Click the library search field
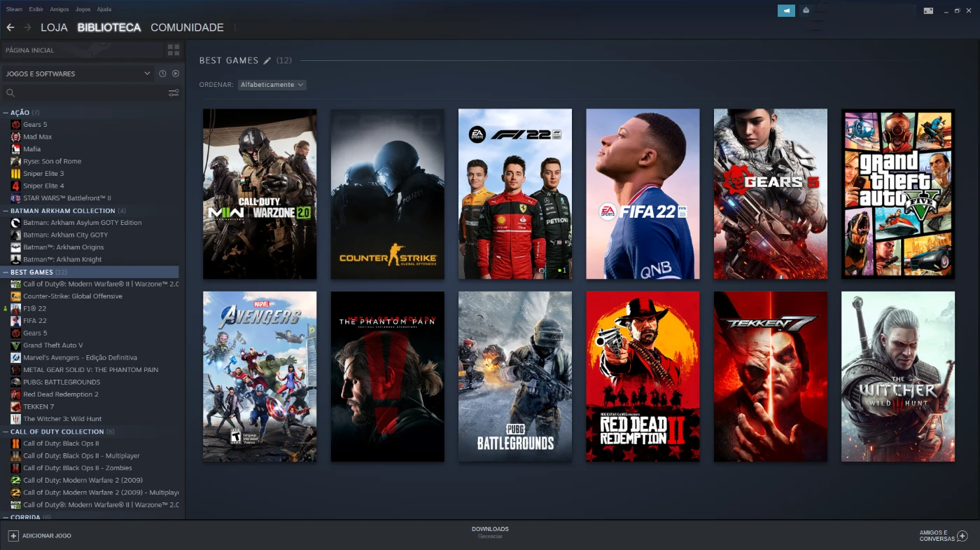The width and height of the screenshot is (980, 550). tap(91, 92)
